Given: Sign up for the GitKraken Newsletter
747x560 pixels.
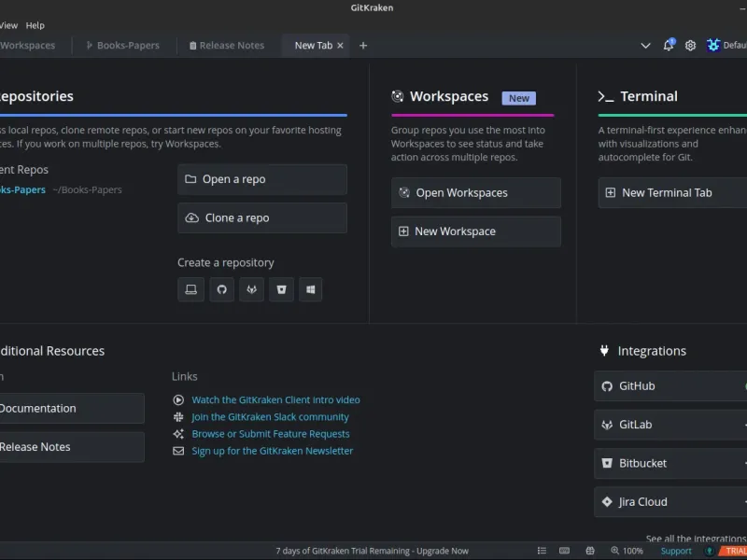Looking at the screenshot, I should pos(273,451).
